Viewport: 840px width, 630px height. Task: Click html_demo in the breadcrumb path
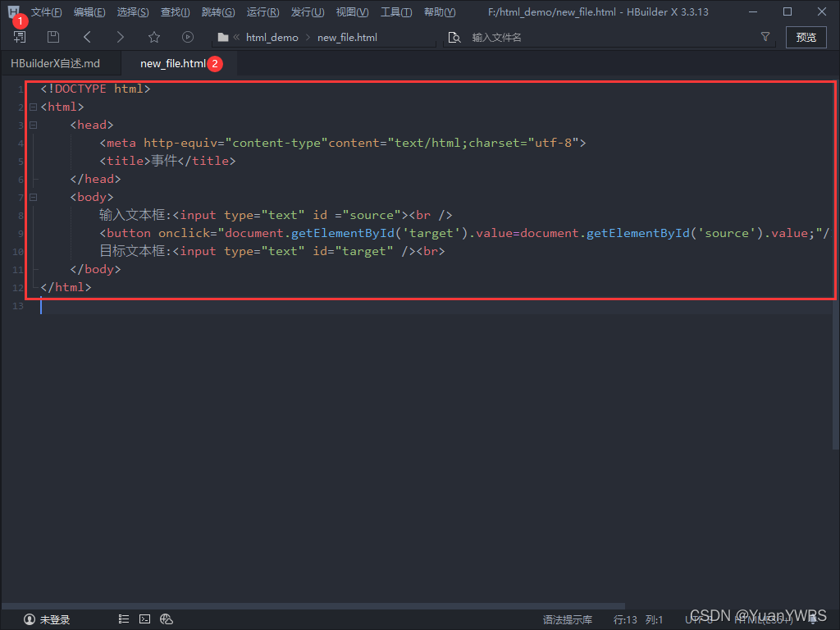272,38
